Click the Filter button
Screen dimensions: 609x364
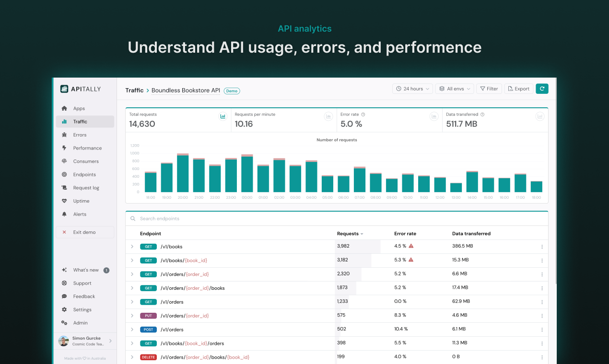[x=489, y=89]
